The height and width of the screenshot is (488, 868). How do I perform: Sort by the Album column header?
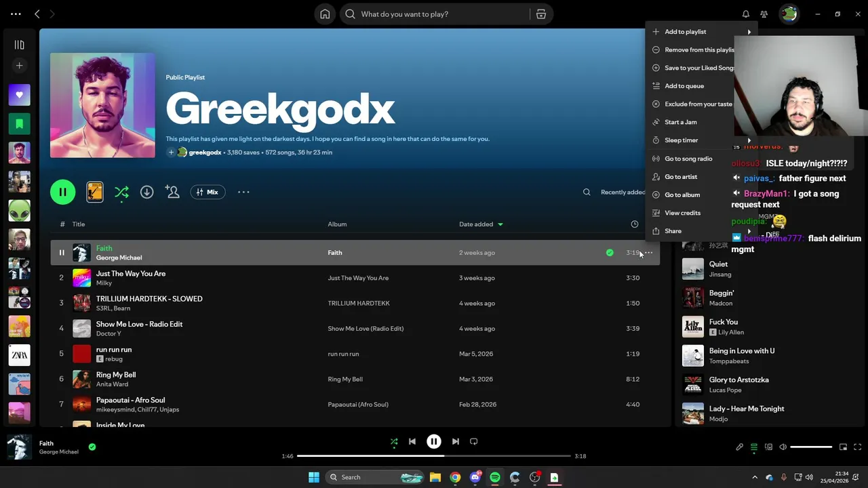(337, 224)
